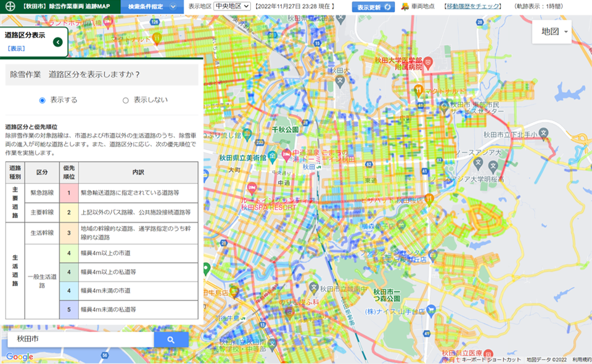Expand the 検索条件指定 dropdown arrow
The width and height of the screenshot is (592, 364).
[173, 7]
